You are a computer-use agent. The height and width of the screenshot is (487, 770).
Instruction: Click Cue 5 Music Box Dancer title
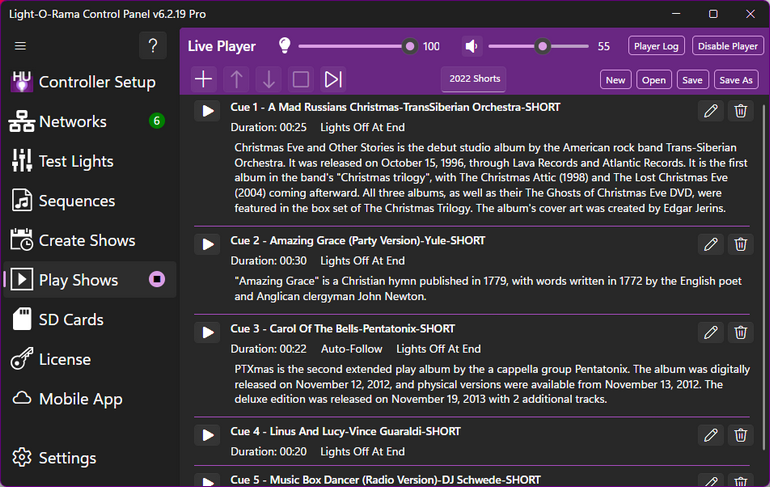[x=385, y=480]
